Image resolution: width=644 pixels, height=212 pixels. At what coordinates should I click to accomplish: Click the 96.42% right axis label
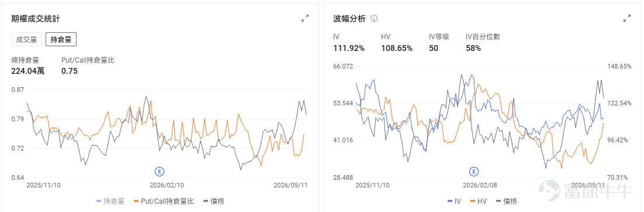tap(618, 141)
